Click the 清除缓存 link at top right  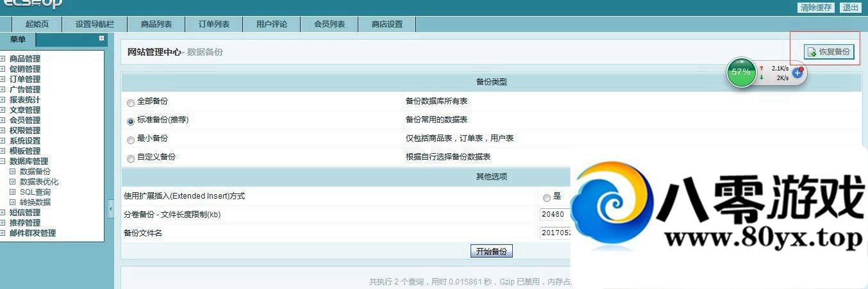[x=816, y=8]
